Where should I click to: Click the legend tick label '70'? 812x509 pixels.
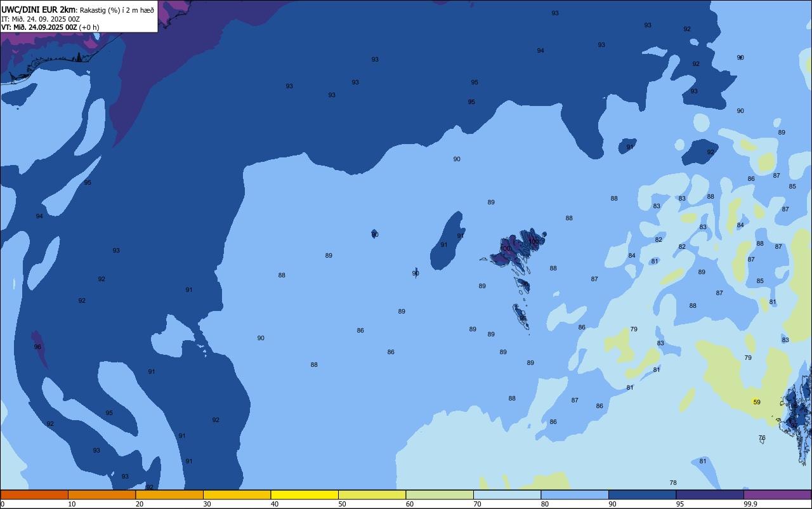477,504
